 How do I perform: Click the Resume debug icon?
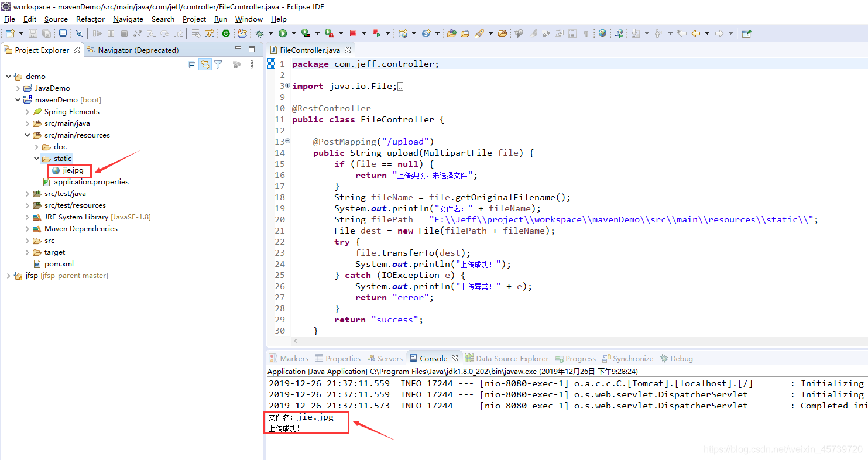pos(97,33)
